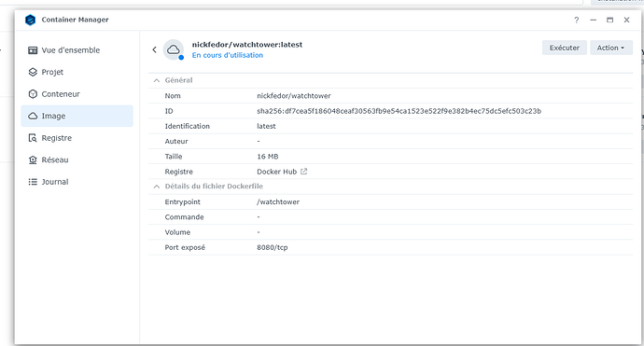Click the Container Manager window title
The width and height of the screenshot is (644, 346).
tap(76, 20)
